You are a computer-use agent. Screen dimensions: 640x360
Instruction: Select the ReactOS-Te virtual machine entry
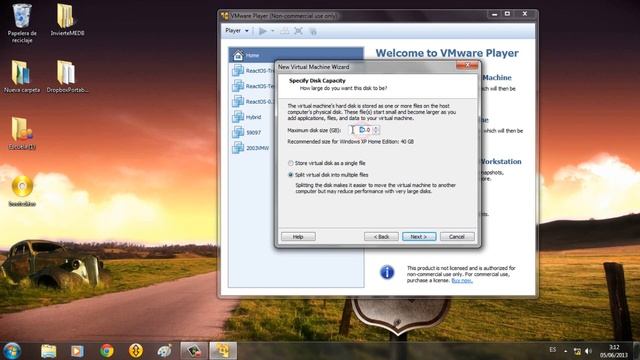click(253, 86)
